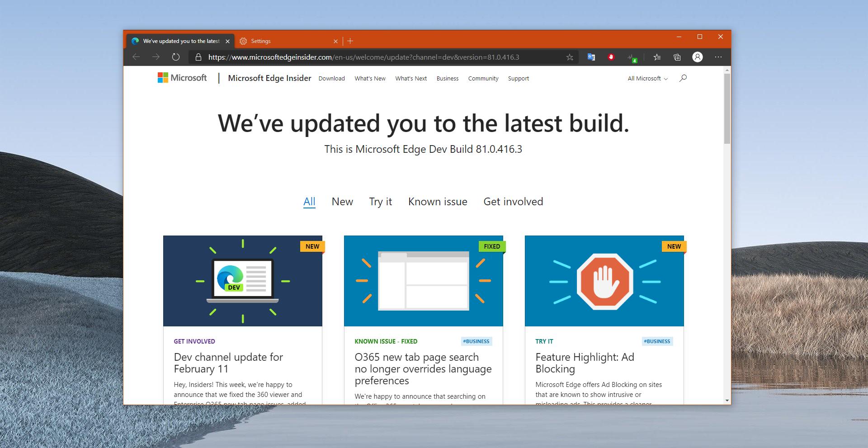Image resolution: width=868 pixels, height=448 pixels.
Task: Open Microsoft Edge Insider home link
Action: (x=269, y=78)
